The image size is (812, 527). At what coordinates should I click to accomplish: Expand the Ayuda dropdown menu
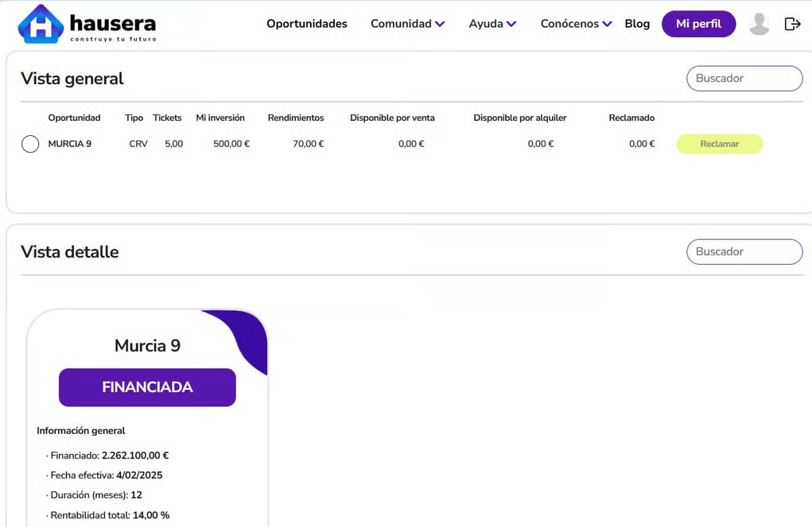[492, 24]
